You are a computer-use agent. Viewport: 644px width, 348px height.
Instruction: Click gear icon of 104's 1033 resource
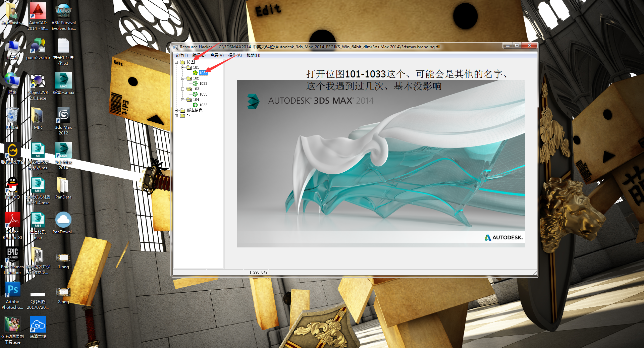point(195,105)
